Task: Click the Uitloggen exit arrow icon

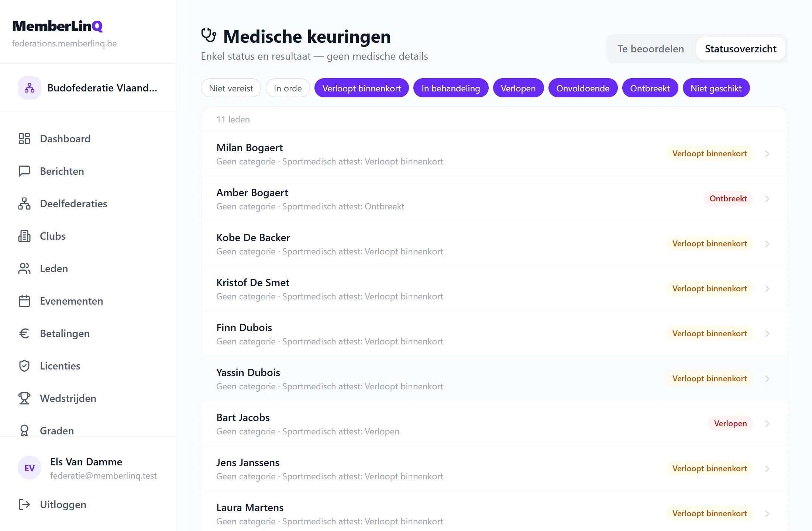Action: point(24,504)
